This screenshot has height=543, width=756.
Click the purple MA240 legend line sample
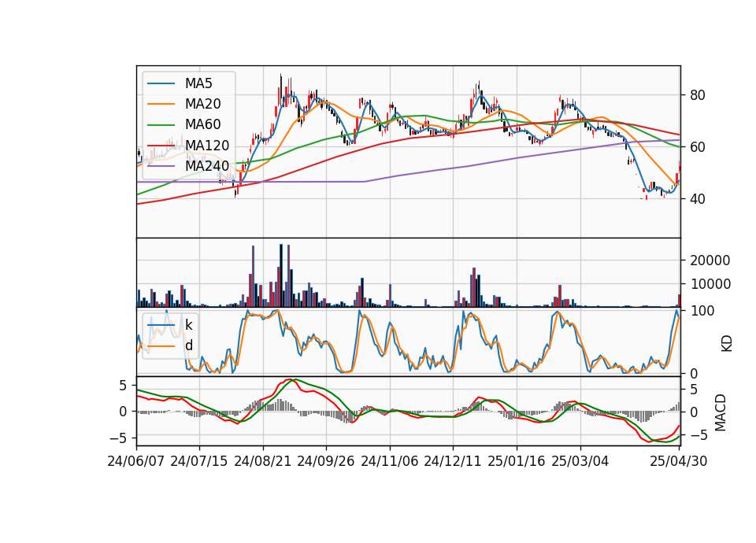[161, 166]
